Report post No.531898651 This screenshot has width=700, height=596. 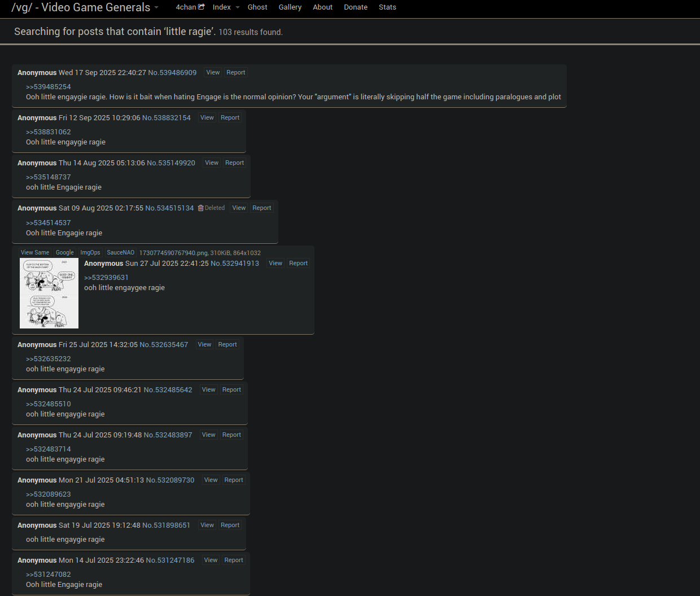coord(230,525)
